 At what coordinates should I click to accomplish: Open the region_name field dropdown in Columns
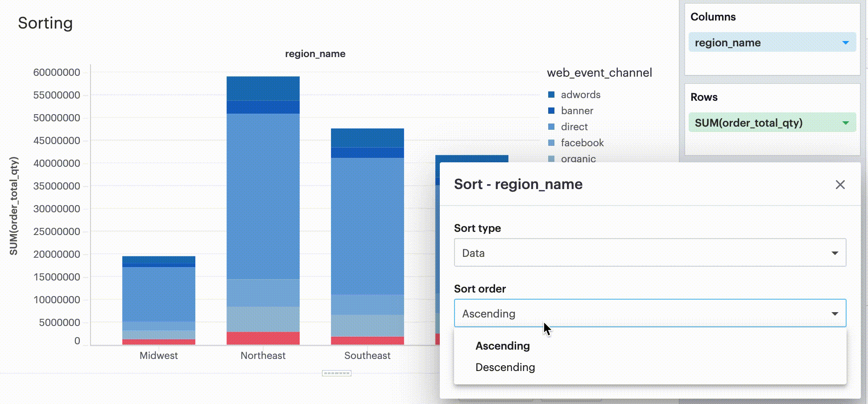click(x=844, y=42)
